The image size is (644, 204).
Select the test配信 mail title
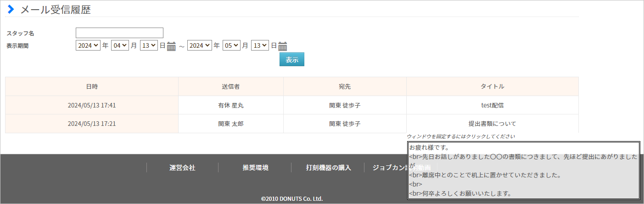coord(492,105)
